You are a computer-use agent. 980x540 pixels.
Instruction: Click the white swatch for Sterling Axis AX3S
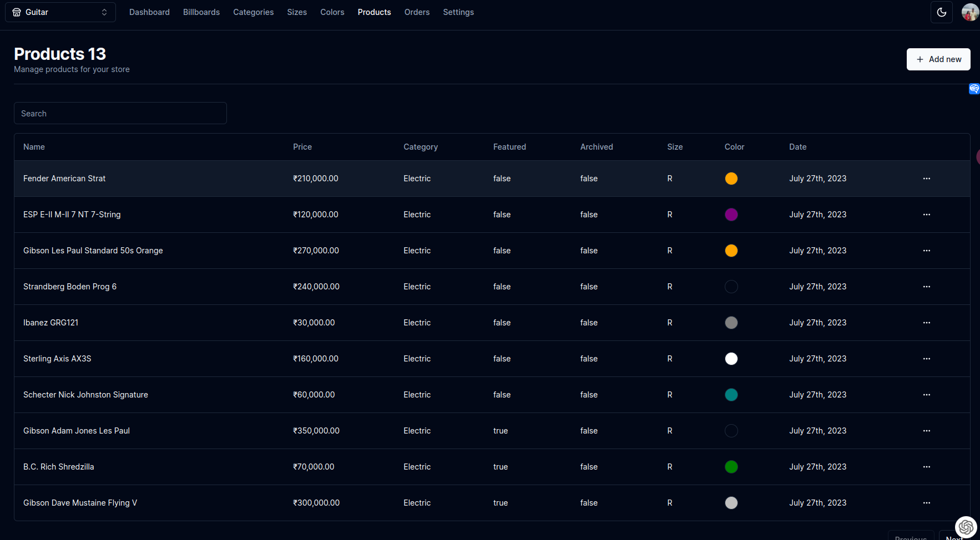click(731, 359)
